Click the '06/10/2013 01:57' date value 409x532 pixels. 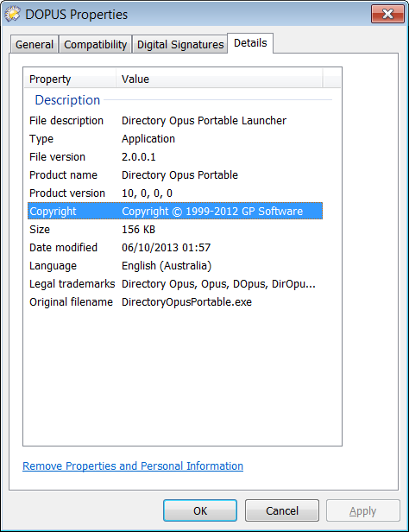tap(166, 247)
